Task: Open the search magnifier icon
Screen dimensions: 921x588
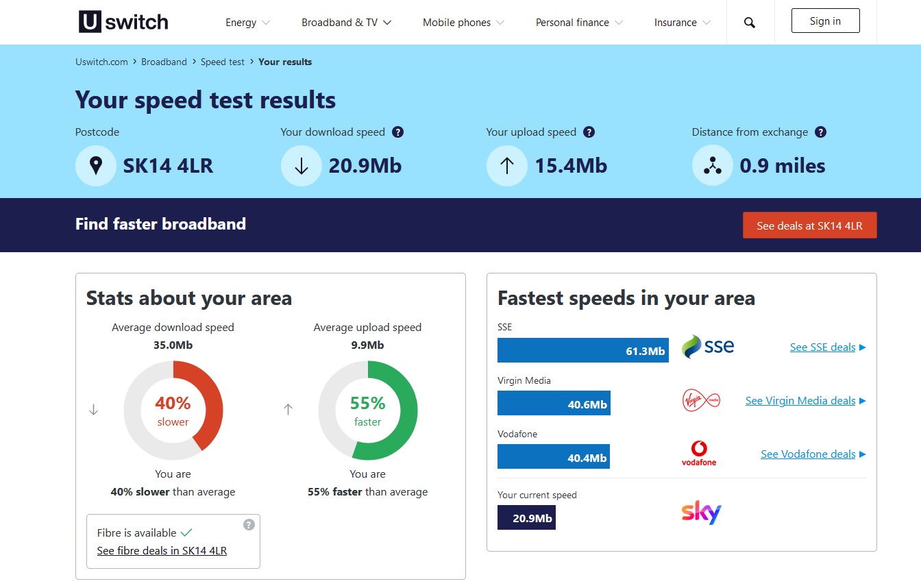Action: point(749,22)
